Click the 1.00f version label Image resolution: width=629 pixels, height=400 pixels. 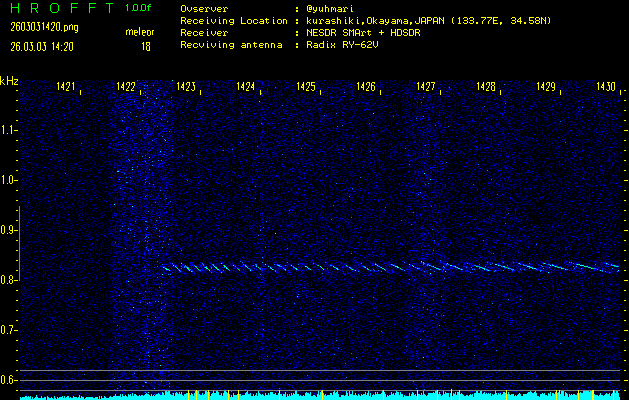(x=139, y=7)
